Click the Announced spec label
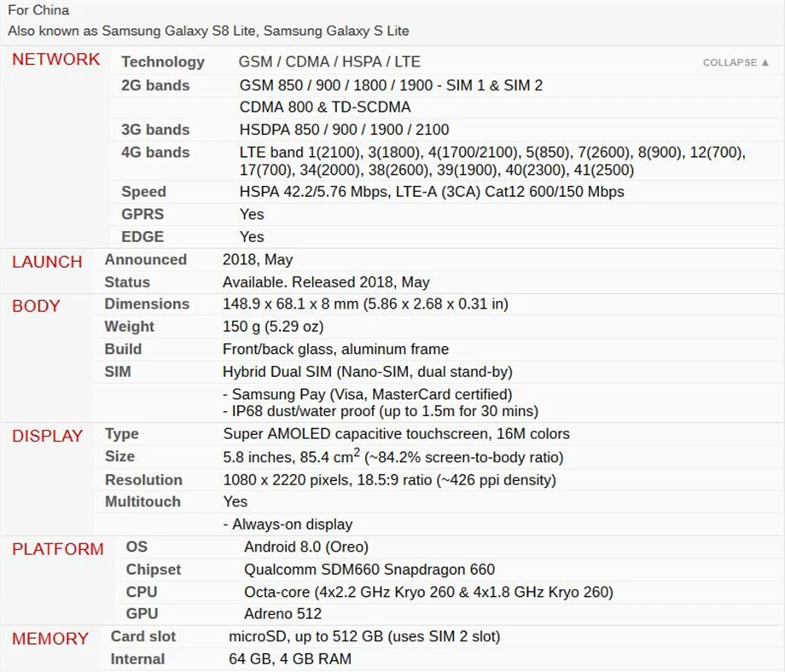This screenshot has height=672, width=785. tap(146, 259)
